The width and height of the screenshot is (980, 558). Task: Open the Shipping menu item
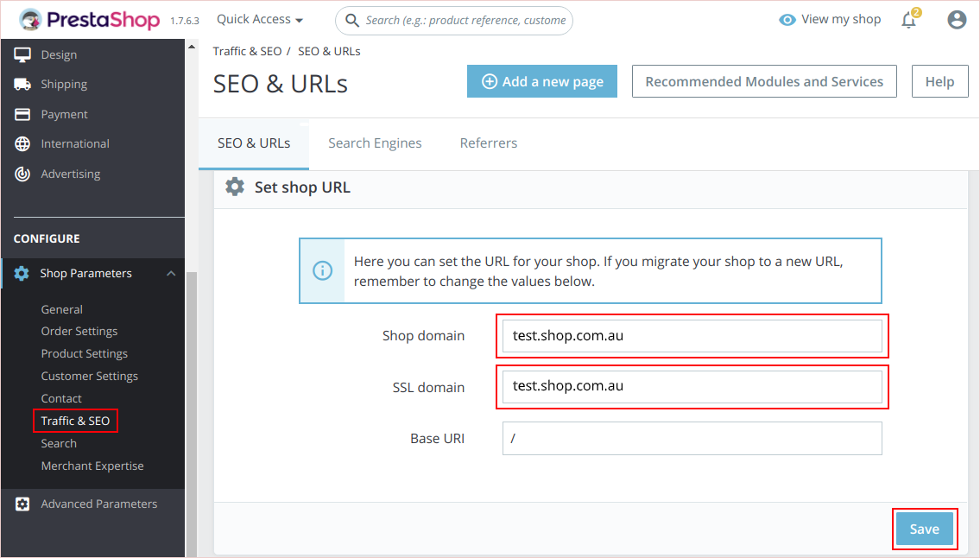coord(64,85)
